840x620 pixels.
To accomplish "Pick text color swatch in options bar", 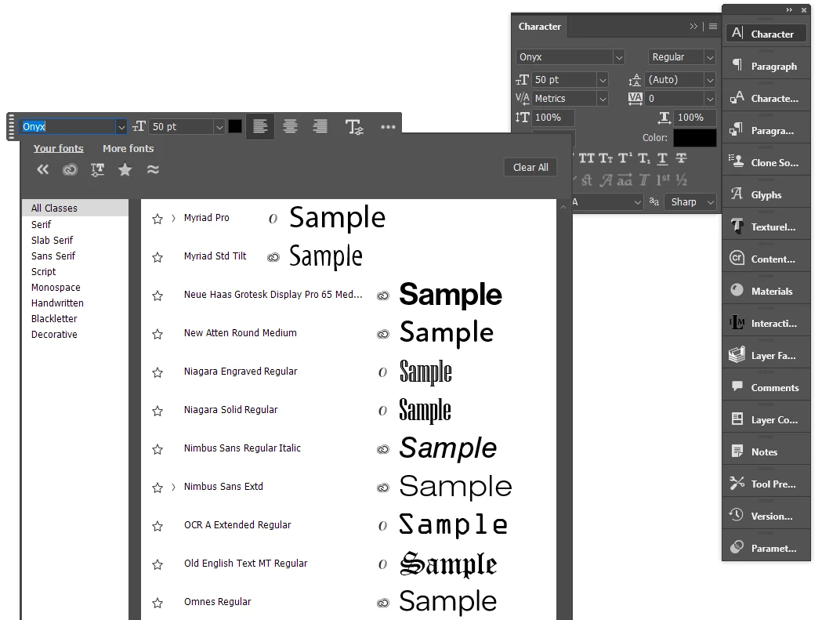I will [x=235, y=126].
